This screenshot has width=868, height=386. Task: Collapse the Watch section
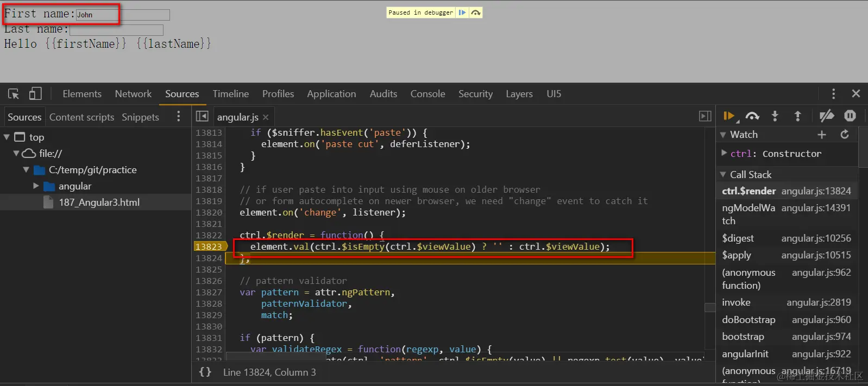(x=723, y=135)
